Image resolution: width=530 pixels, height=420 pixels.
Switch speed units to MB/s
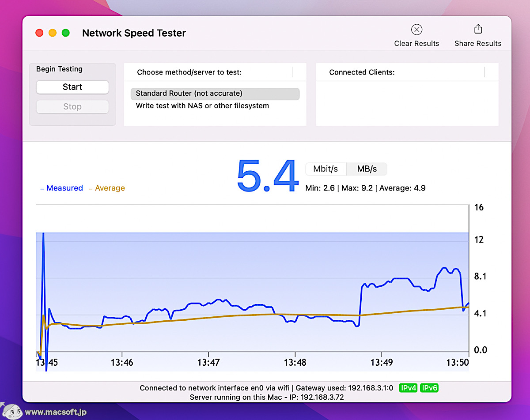367,169
